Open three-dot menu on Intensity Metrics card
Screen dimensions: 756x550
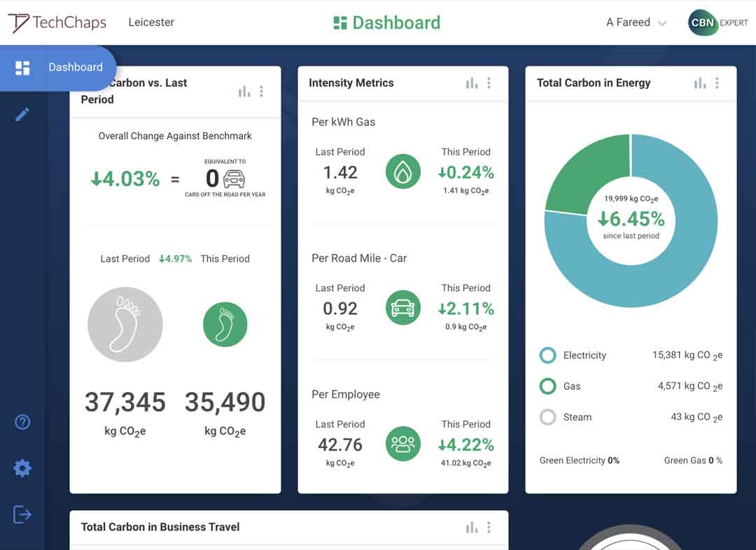point(489,83)
